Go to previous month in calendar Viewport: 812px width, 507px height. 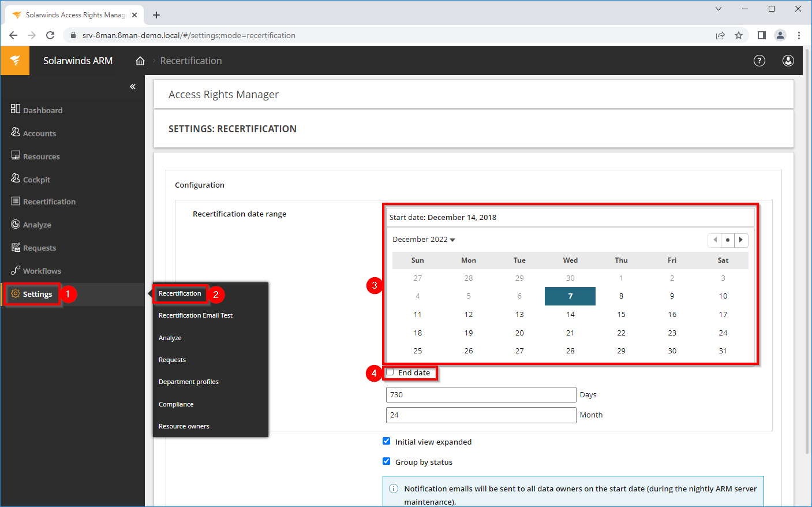coord(715,240)
